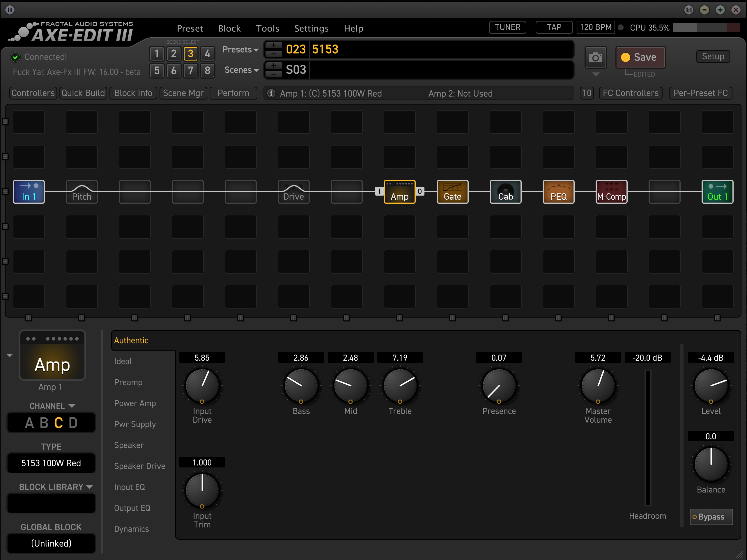Click the Master Volume knob
The height and width of the screenshot is (560, 747).
click(598, 386)
